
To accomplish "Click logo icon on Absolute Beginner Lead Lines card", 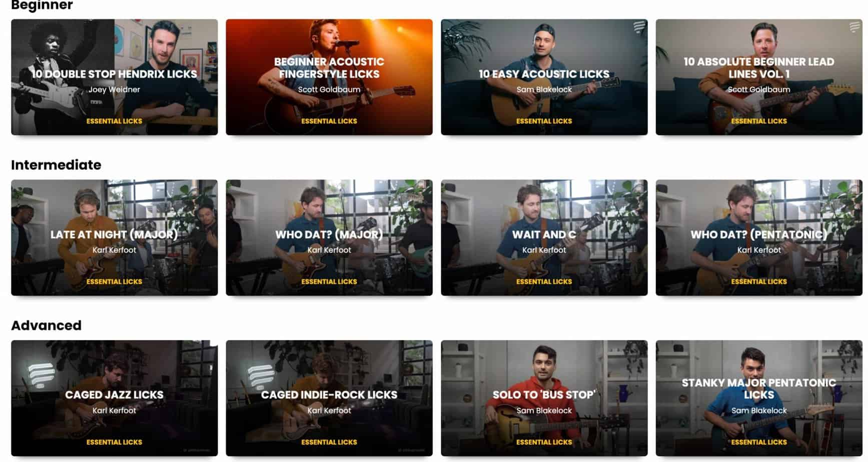I will (x=854, y=27).
